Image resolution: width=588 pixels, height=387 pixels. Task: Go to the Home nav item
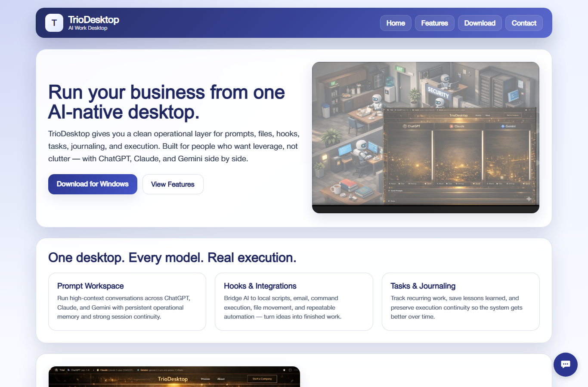tap(396, 23)
